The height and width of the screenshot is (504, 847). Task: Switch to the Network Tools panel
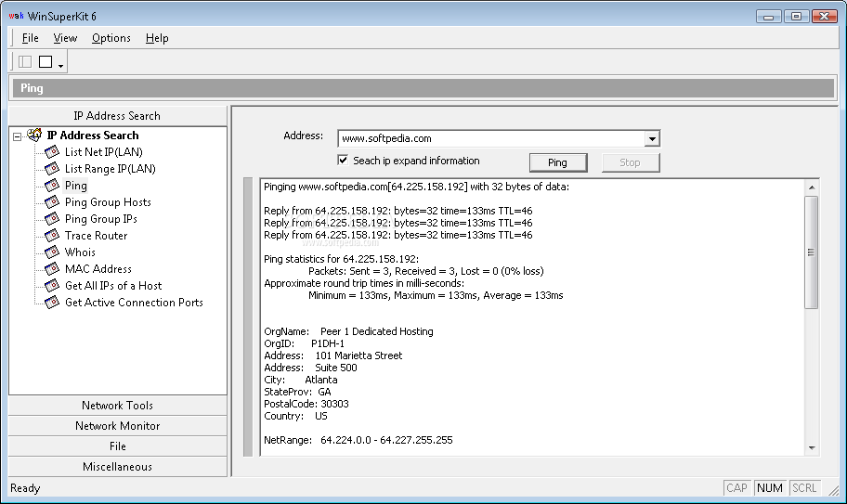pyautogui.click(x=118, y=406)
